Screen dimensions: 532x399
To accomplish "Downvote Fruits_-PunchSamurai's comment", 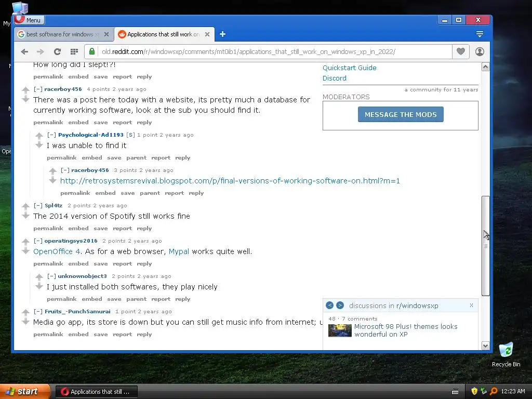I will coord(26,321).
